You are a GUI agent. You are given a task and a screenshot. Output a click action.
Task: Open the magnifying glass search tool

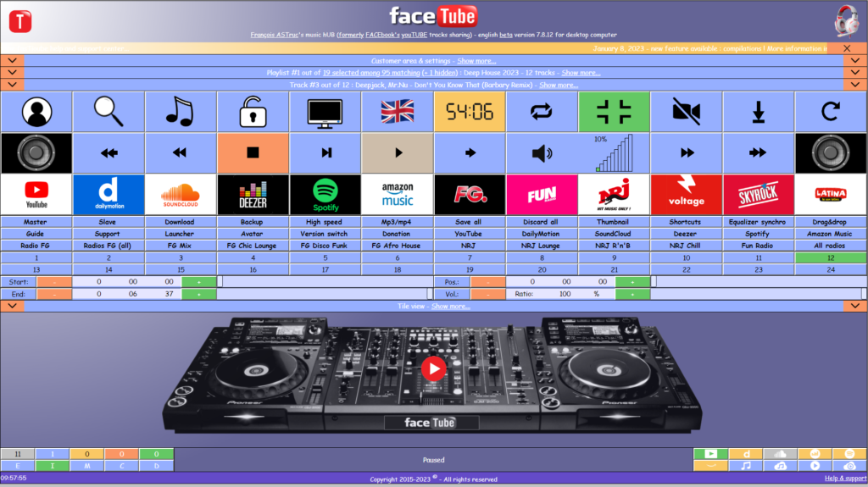click(108, 112)
